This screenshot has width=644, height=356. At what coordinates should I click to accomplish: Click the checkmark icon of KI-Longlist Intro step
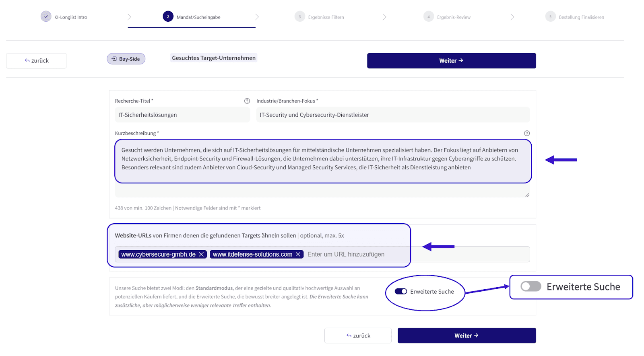pos(46,16)
